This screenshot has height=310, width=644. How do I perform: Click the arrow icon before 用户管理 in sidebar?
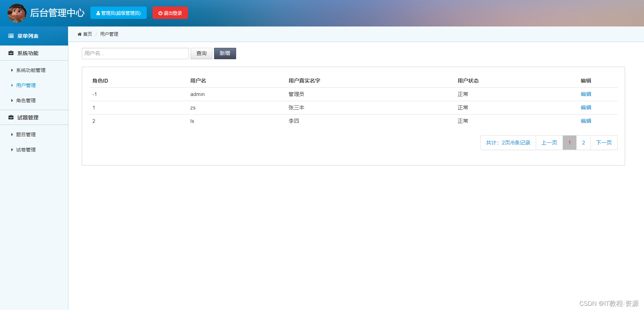tap(12, 85)
